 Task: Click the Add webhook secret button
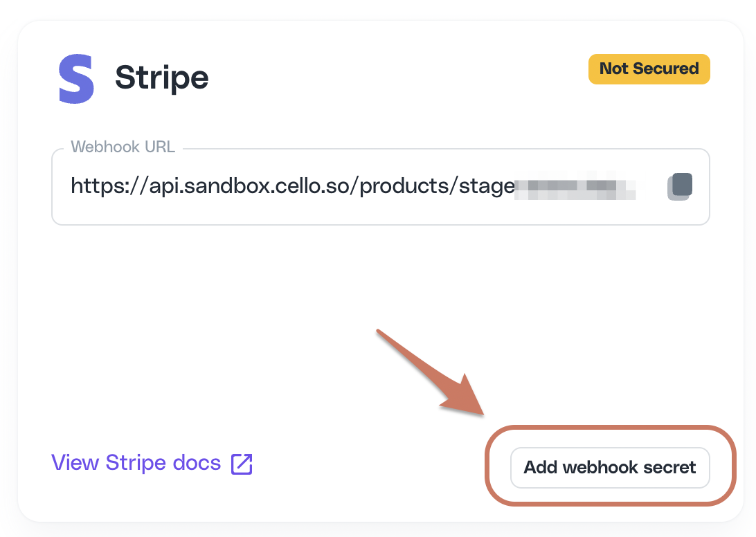(x=610, y=468)
